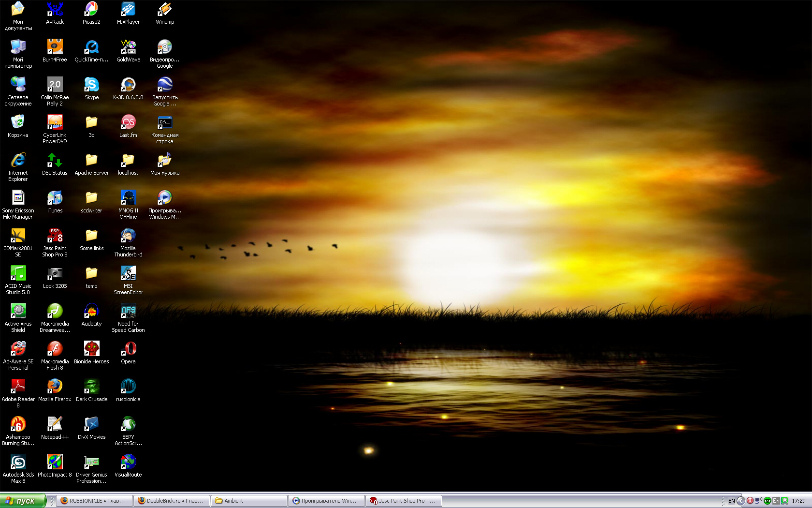Activate the Ambient folder taskbar button
Screen dimensions: 812x508
coord(249,501)
